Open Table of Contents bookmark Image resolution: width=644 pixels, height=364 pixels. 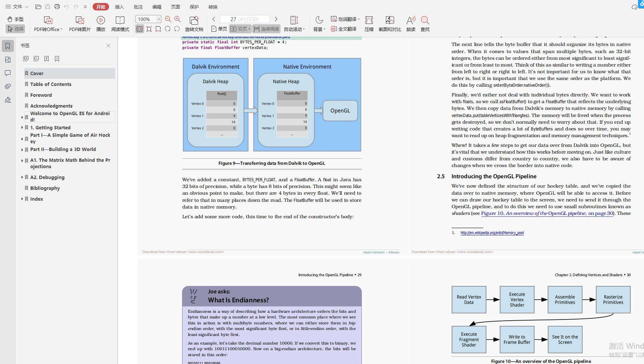51,84
